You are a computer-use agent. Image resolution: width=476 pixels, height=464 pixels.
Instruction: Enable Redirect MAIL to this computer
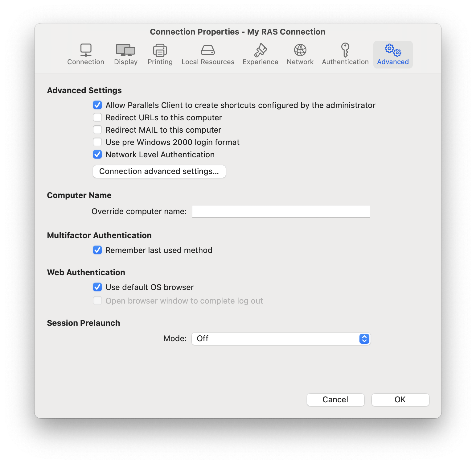pyautogui.click(x=97, y=130)
